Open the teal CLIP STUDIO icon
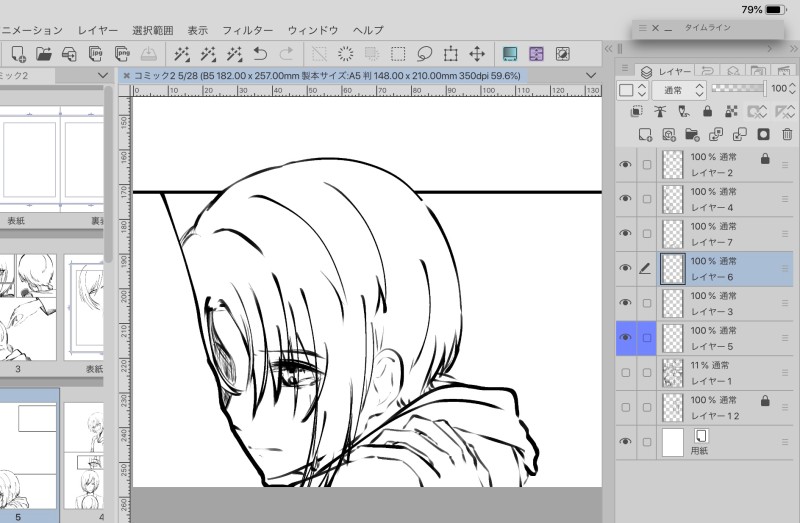Viewport: 800px width, 523px height. 510,54
